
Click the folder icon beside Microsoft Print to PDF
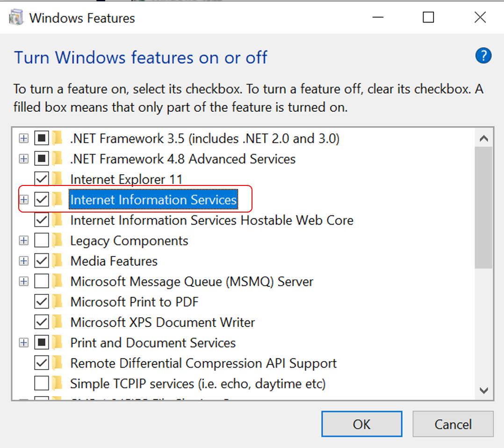57,302
